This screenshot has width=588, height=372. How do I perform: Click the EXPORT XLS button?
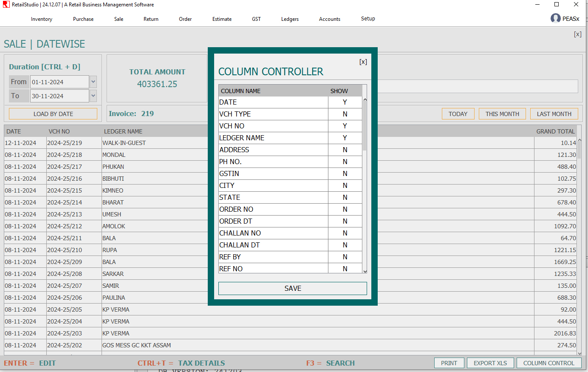pyautogui.click(x=490, y=363)
